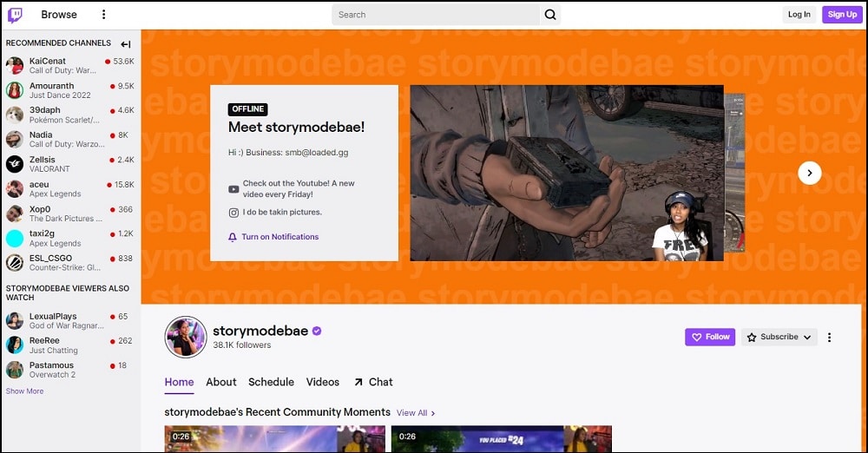
Task: Click Turn on Notifications link
Action: pos(280,237)
